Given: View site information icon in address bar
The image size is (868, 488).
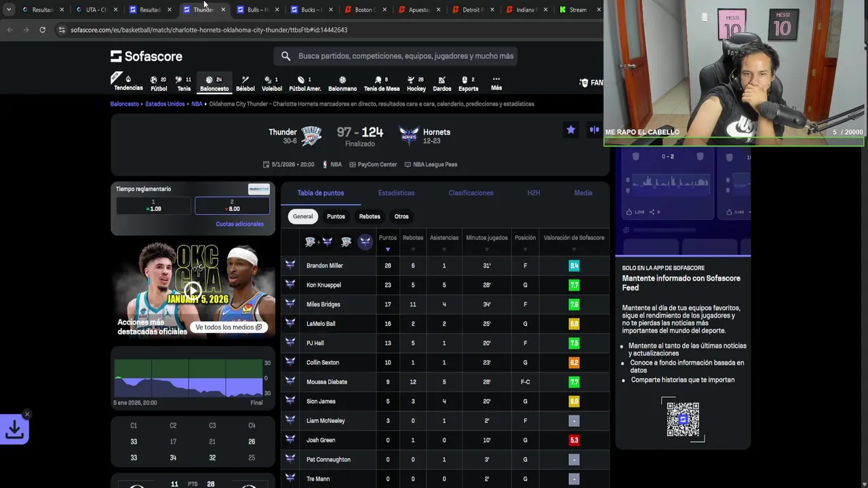Looking at the screenshot, I should click(x=62, y=30).
